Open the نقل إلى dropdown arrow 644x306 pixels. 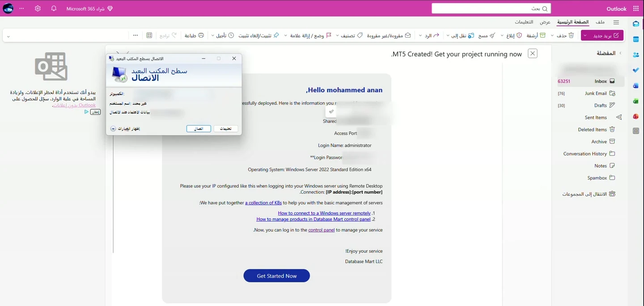pyautogui.click(x=448, y=35)
